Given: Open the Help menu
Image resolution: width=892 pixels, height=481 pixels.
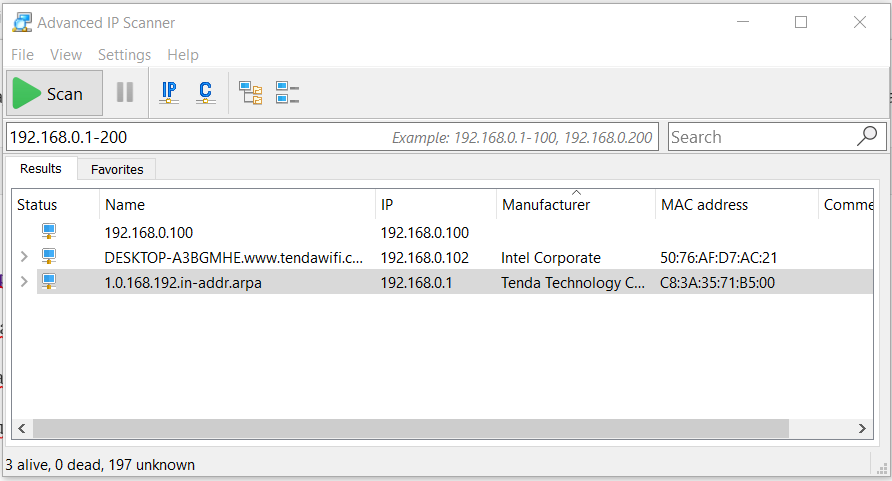Looking at the screenshot, I should point(183,55).
